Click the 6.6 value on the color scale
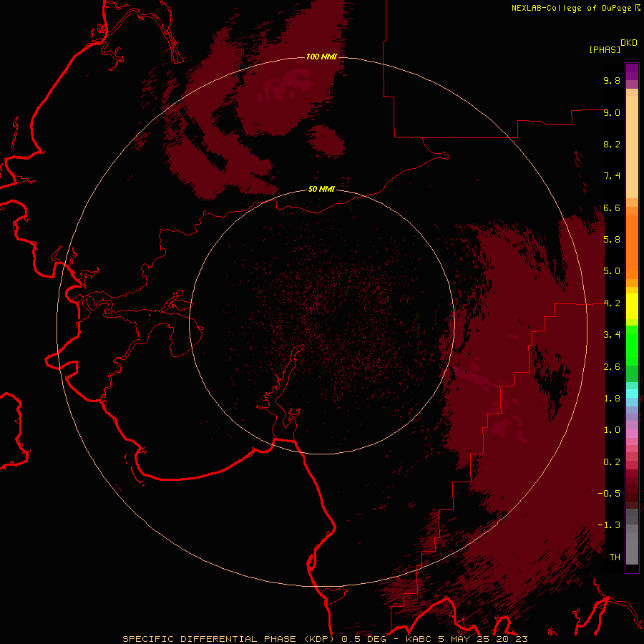Image resolution: width=644 pixels, height=644 pixels. [x=612, y=208]
